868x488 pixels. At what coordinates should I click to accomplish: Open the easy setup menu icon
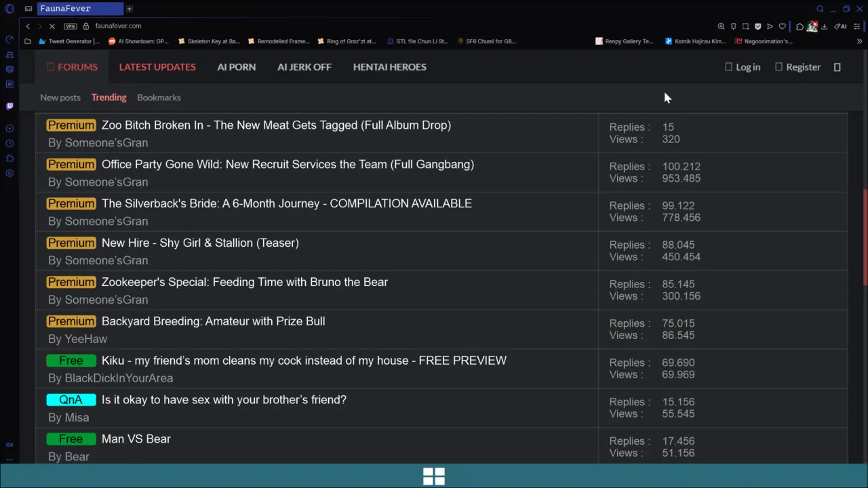coord(856,26)
